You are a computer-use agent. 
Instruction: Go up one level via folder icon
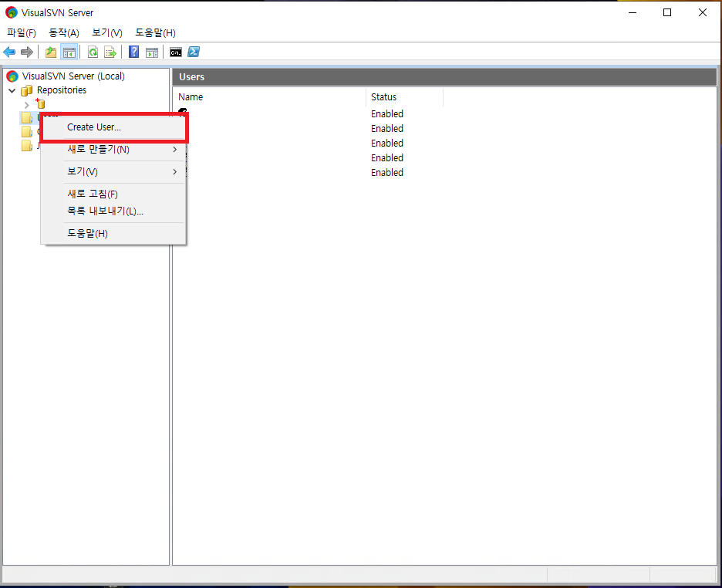[x=51, y=52]
